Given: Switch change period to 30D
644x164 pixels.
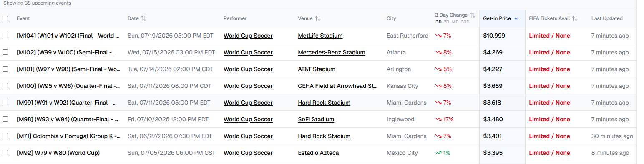Looking at the screenshot, I should 465,22.
